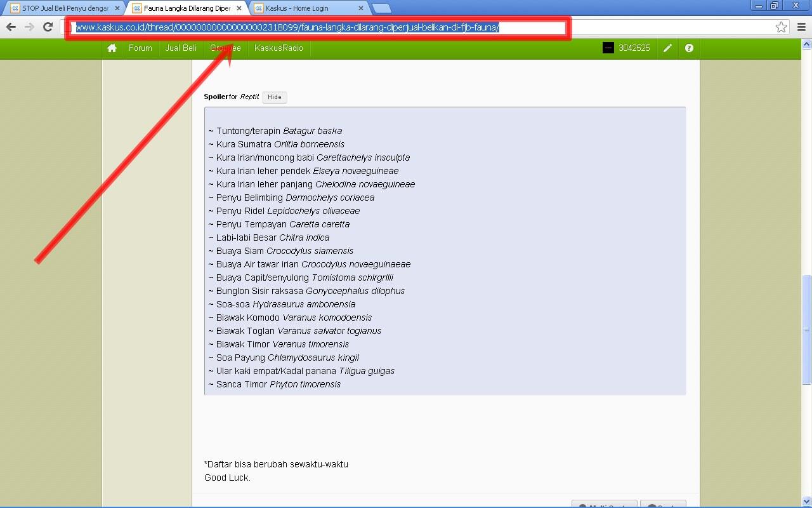Screen dimensions: 812x508
Task: Open the Jual Beli menu
Action: [181, 48]
